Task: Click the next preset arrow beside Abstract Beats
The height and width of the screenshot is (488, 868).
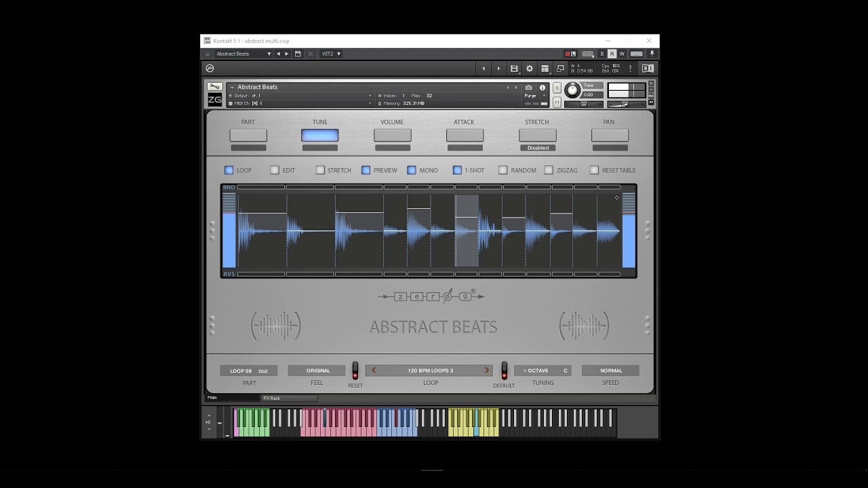Action: [x=287, y=54]
